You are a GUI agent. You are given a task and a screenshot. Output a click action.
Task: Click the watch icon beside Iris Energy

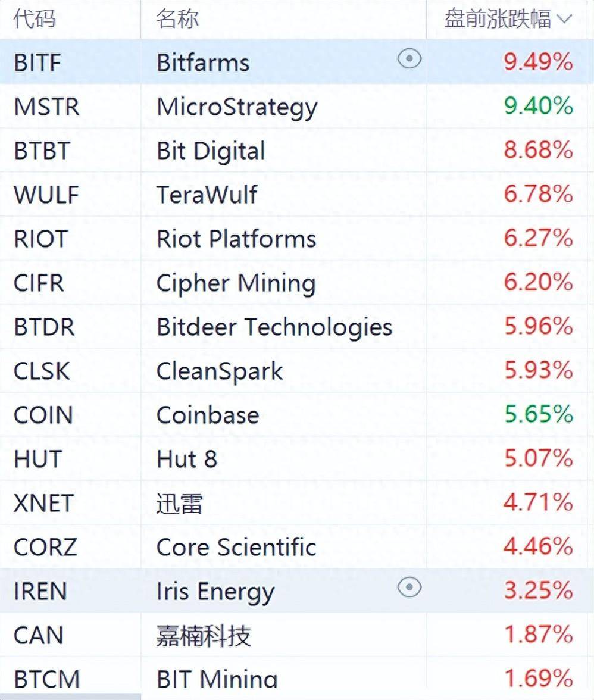click(x=409, y=587)
